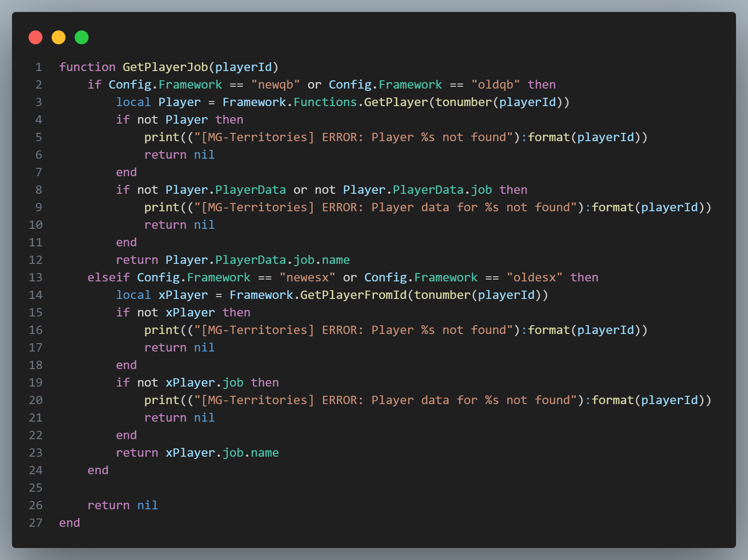Click the elseif keyword on line 13

[108, 278]
